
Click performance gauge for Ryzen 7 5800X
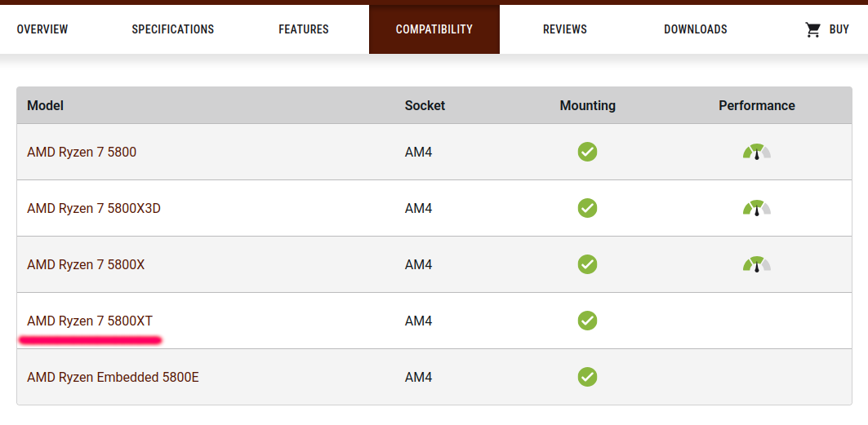757,265
